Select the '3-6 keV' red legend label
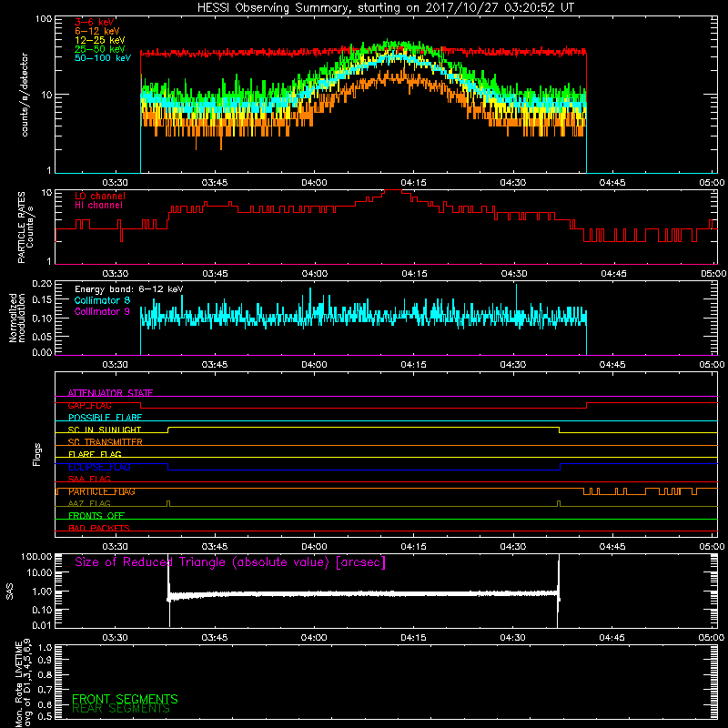The height and width of the screenshot is (728, 728). (x=95, y=22)
